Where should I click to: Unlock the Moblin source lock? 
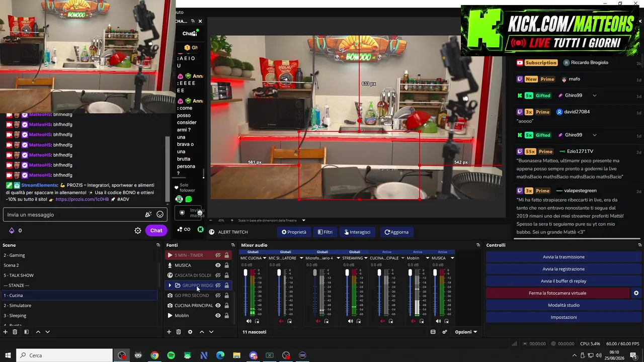tap(226, 315)
